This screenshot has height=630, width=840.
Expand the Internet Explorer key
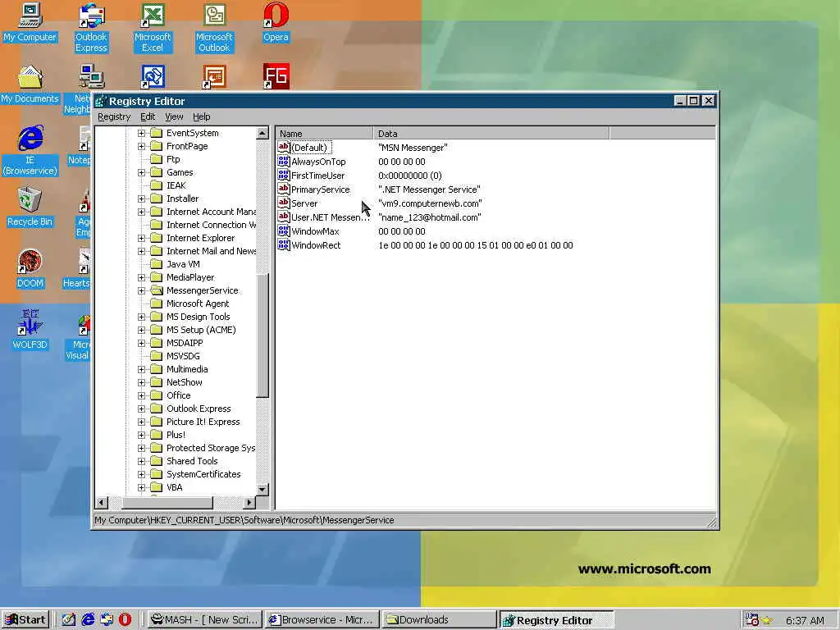coord(141,238)
